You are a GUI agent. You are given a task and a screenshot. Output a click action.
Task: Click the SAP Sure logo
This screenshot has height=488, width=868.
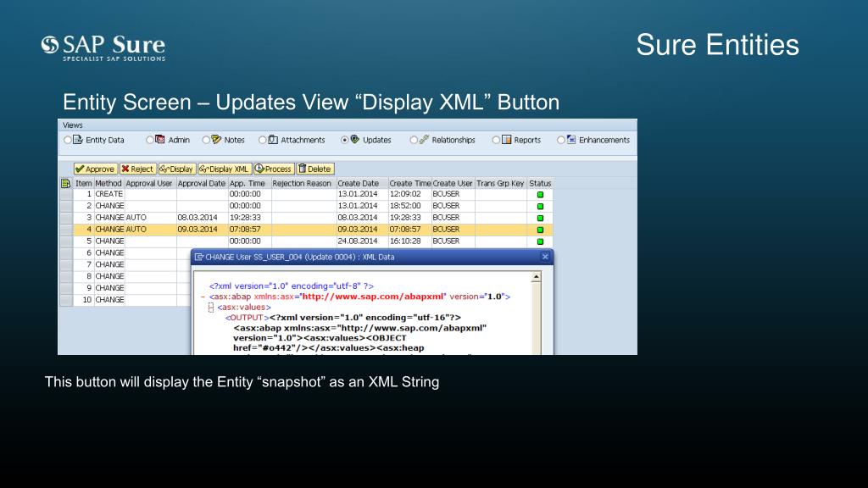pos(103,48)
